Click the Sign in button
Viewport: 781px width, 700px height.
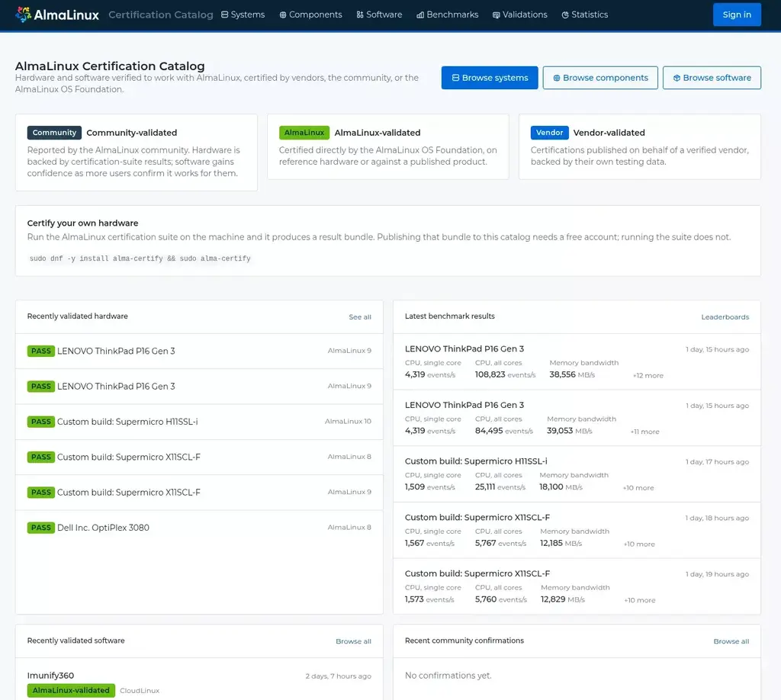[737, 14]
